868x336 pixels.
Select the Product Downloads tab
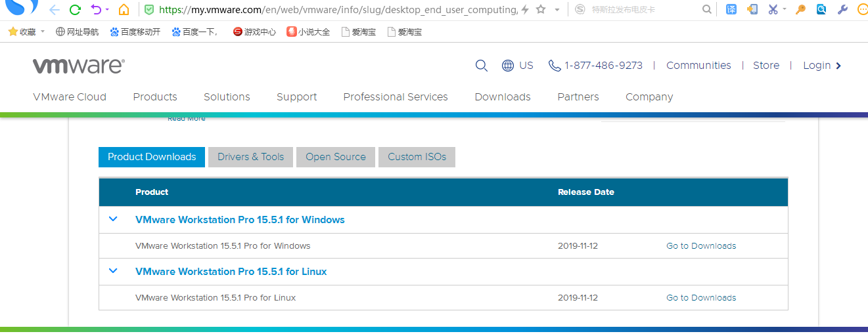152,157
